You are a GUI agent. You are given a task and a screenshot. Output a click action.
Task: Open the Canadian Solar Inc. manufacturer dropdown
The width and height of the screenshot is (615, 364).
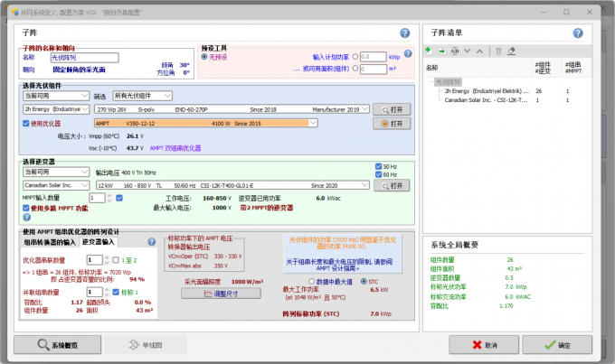point(56,185)
